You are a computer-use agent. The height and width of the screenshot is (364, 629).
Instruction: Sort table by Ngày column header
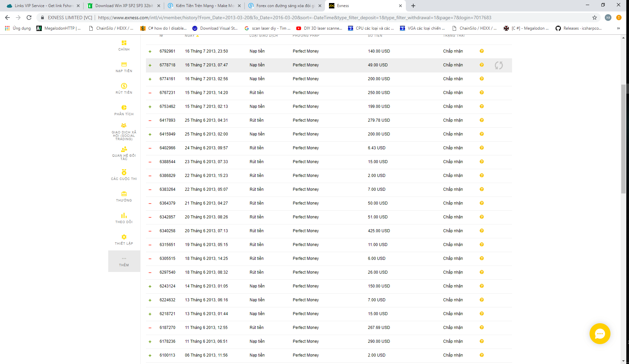click(190, 36)
